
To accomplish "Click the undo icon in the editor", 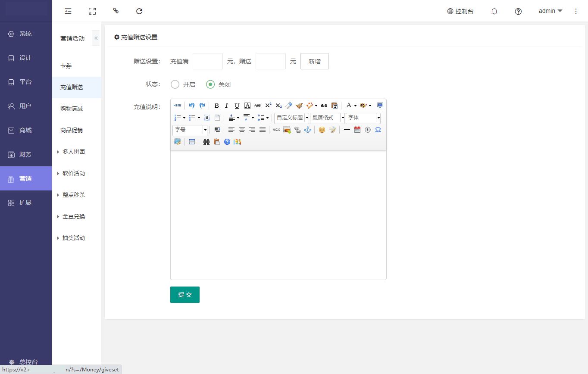I will pyautogui.click(x=192, y=106).
